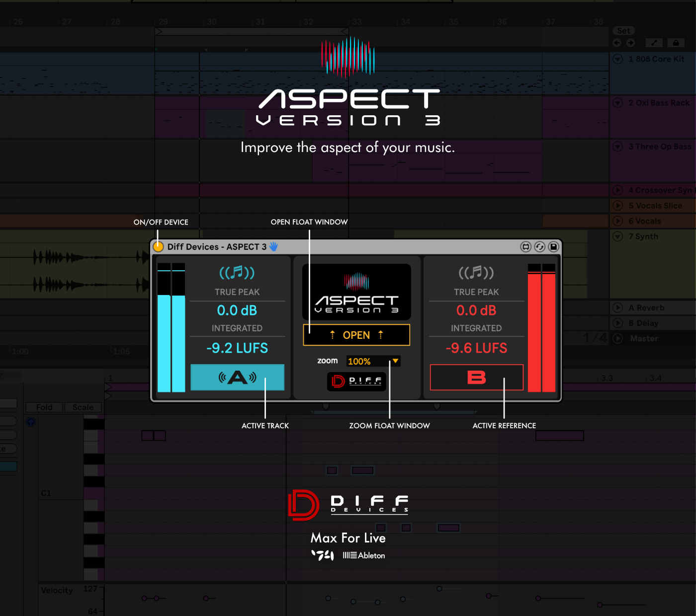The width and height of the screenshot is (696, 616).
Task: Expand the 5 Vocals Slice track
Action: 617,206
